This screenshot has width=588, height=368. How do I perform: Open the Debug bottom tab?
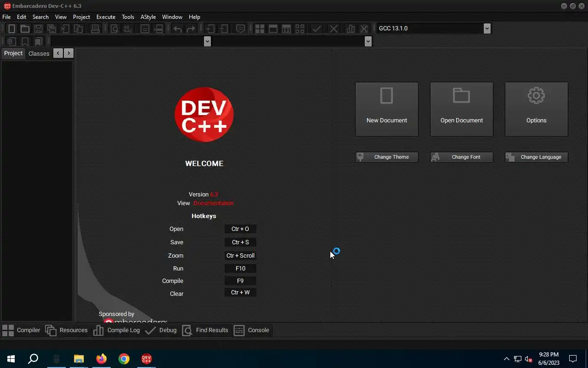coord(161,330)
